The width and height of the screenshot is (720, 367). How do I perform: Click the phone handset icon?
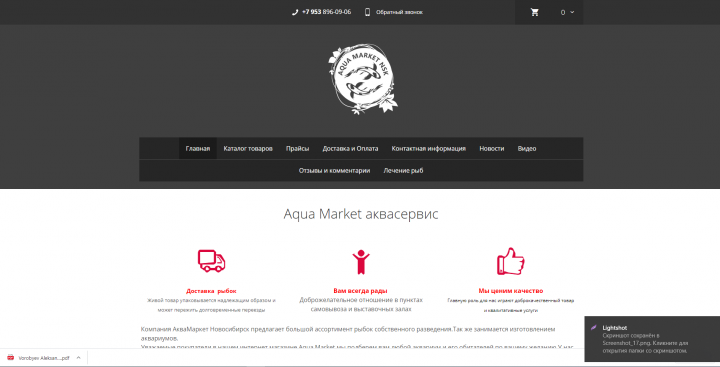pyautogui.click(x=295, y=12)
